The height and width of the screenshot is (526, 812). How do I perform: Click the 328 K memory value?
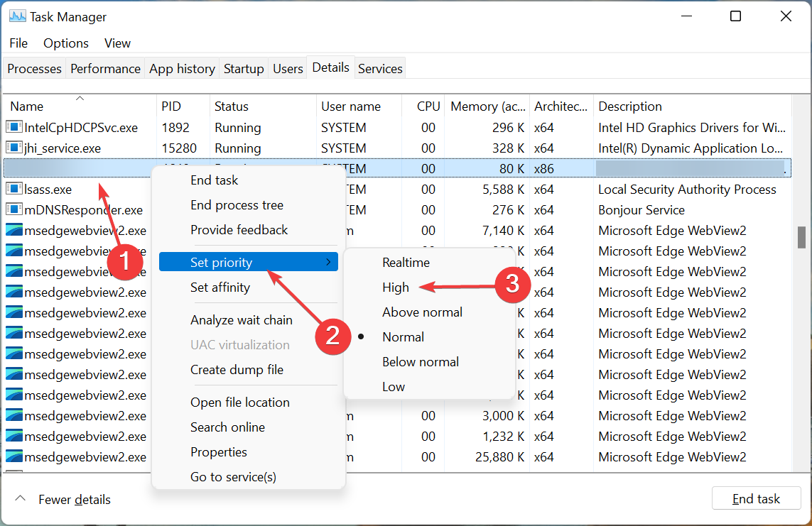point(508,148)
